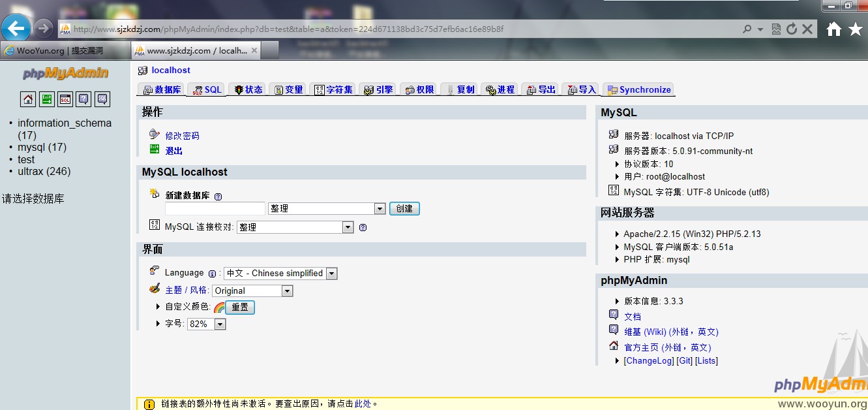Image resolution: width=868 pixels, height=410 pixels.
Task: Go to phpMyAdmin home via house icon
Action: [28, 99]
